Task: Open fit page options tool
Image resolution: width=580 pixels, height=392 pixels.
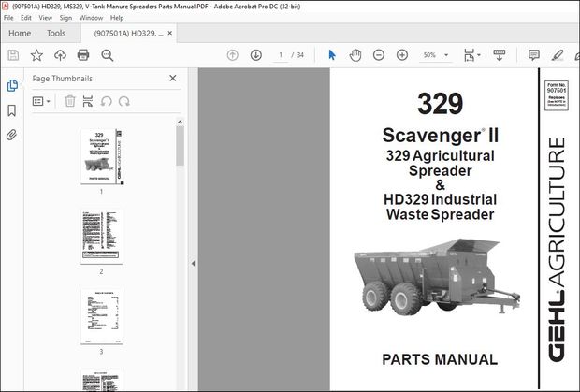Action: coord(469,55)
